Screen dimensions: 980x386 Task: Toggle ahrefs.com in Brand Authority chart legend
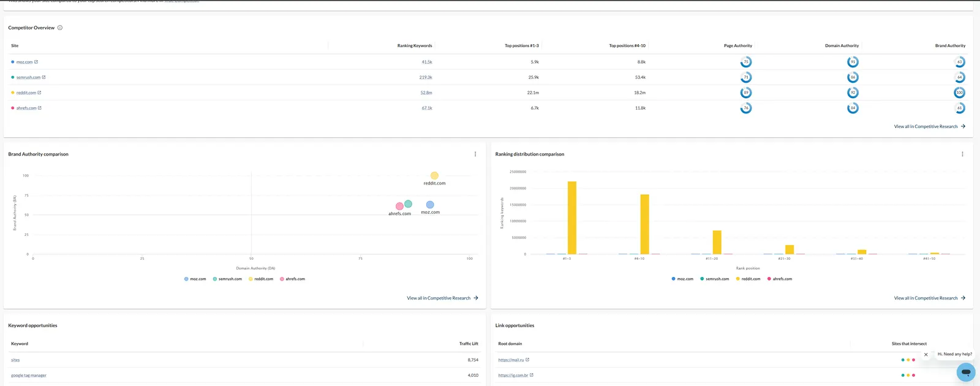(x=292, y=279)
